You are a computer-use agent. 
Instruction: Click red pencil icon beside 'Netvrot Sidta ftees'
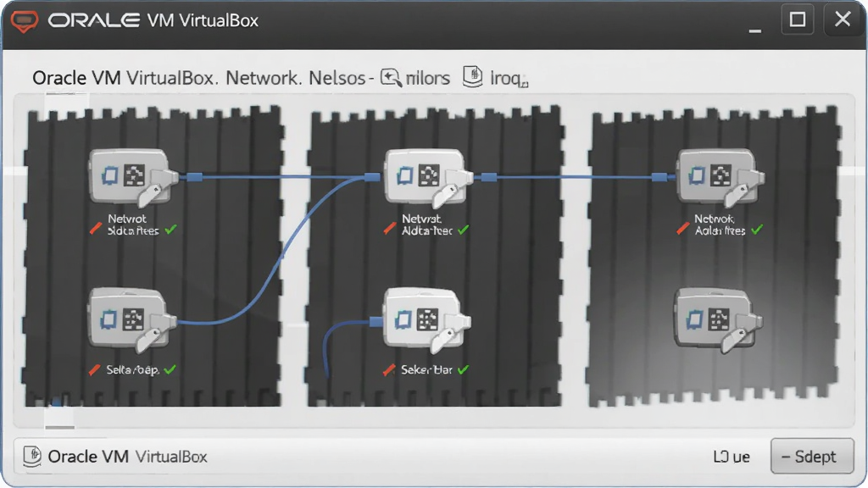96,228
